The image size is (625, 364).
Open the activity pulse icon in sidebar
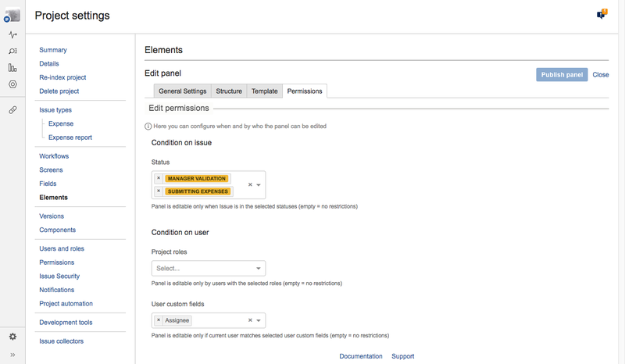(12, 35)
